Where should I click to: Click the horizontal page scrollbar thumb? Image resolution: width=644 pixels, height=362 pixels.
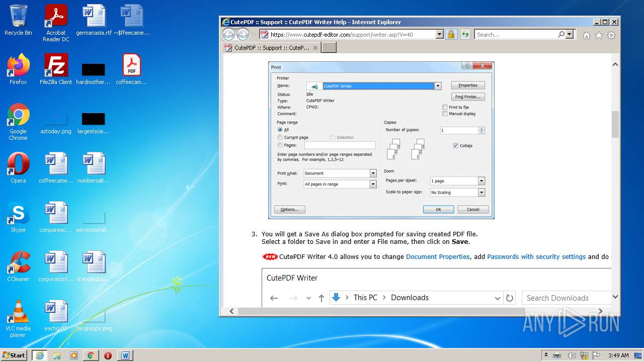pyautogui.click(x=381, y=311)
